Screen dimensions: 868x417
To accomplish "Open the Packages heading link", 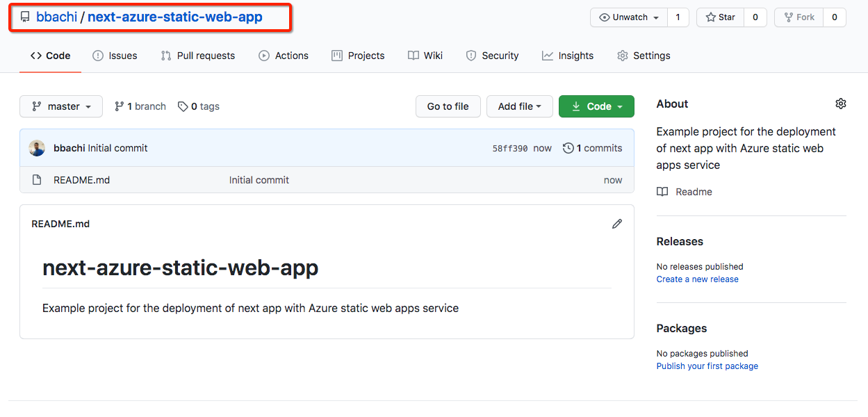I will (682, 328).
